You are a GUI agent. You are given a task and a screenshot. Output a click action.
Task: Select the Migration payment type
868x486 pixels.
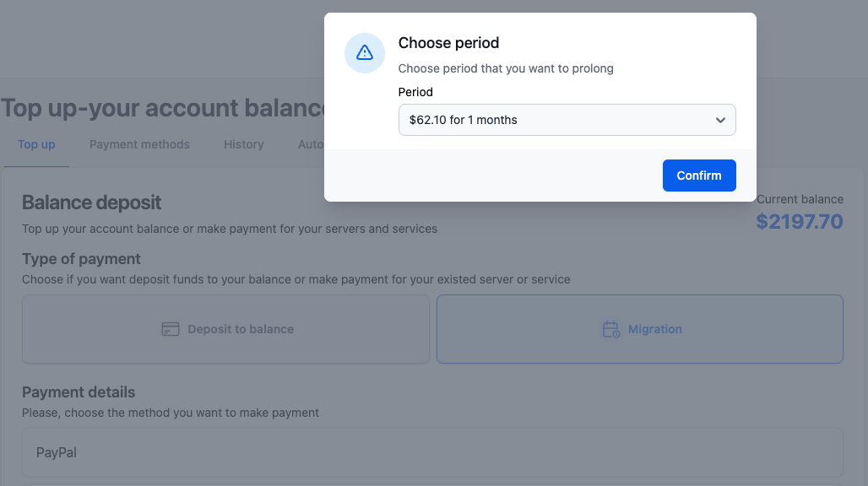(x=640, y=329)
